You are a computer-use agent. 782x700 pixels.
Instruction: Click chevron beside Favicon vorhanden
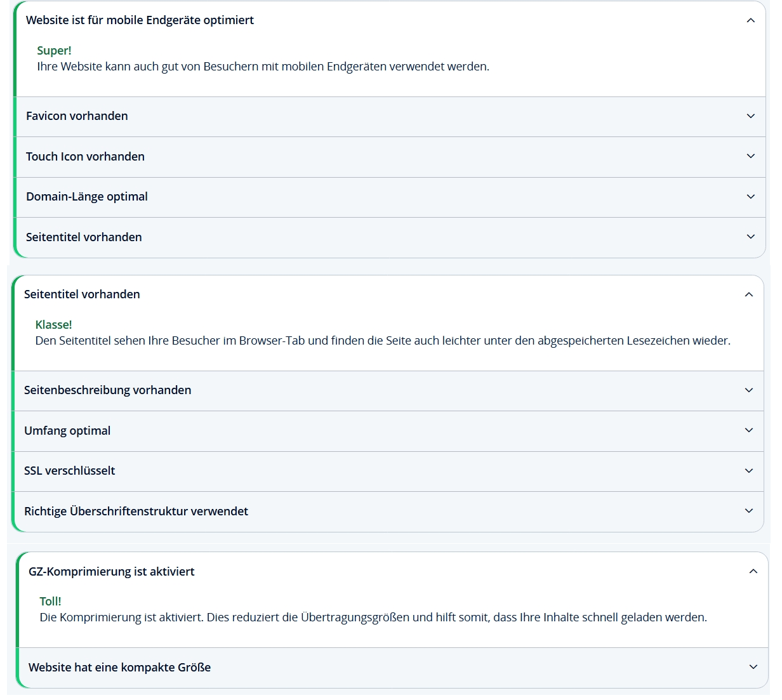click(x=750, y=116)
